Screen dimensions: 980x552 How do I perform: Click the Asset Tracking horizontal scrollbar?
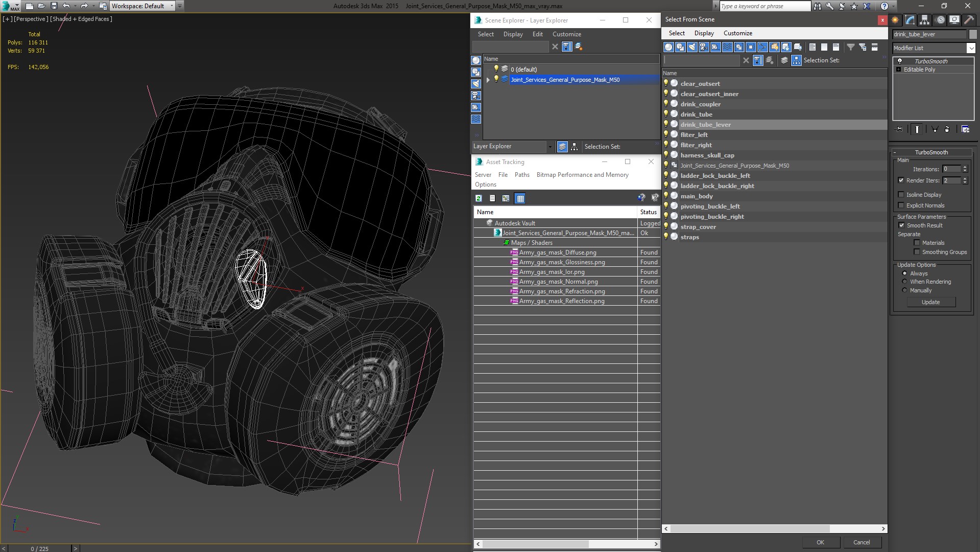tap(535, 544)
